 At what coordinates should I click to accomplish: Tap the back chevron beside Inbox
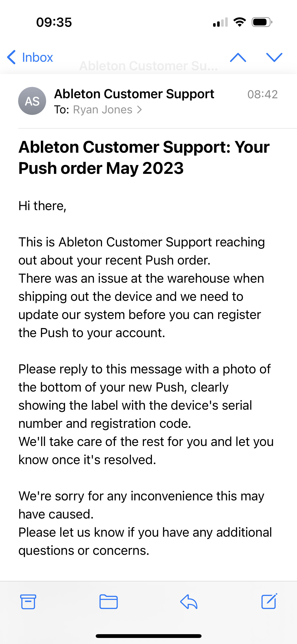pyautogui.click(x=12, y=57)
